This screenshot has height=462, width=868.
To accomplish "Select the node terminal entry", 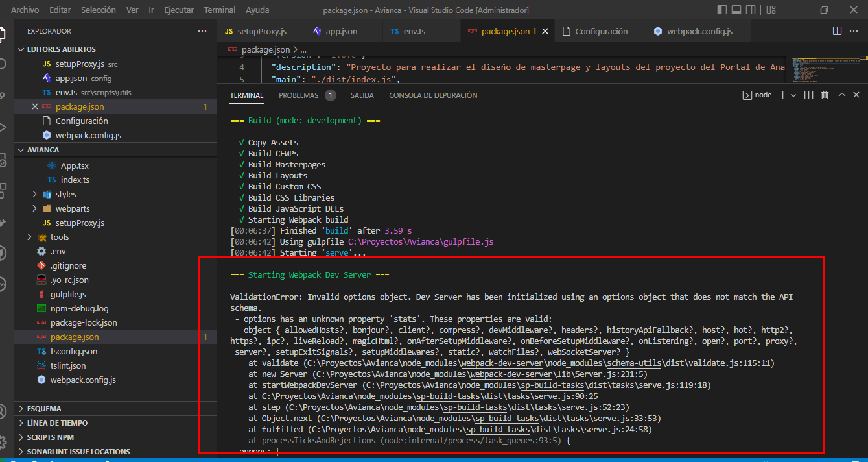I will pos(757,95).
